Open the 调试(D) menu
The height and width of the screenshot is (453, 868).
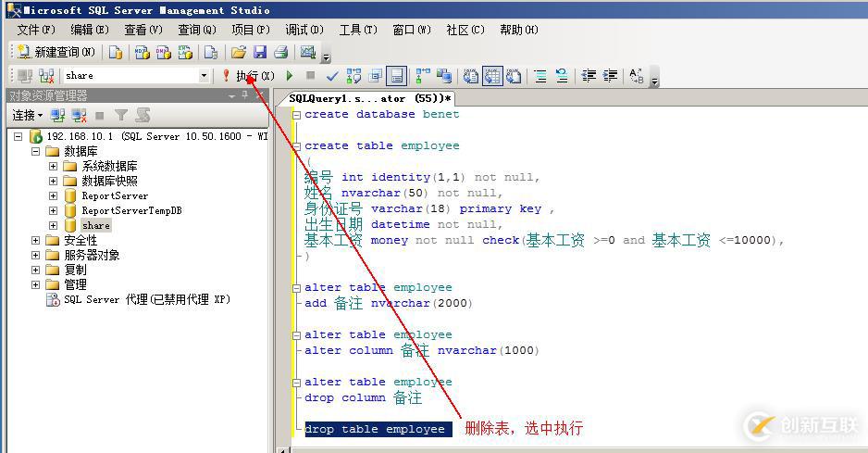coord(304,30)
